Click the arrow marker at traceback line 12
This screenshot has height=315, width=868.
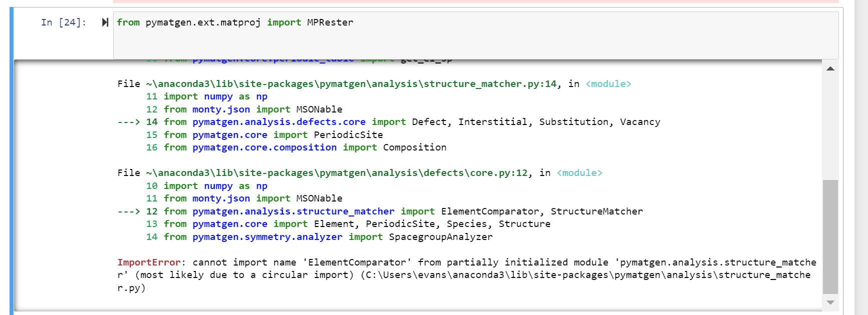pyautogui.click(x=128, y=211)
